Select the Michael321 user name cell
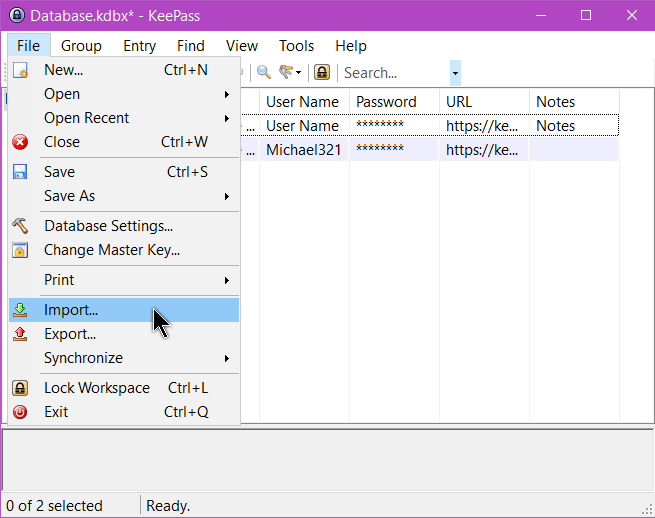655x518 pixels. [304, 150]
